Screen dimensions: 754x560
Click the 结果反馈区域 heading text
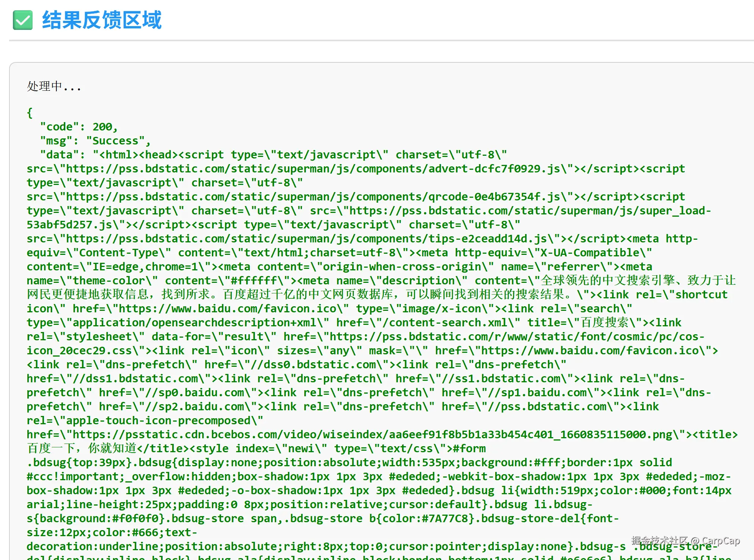coord(102,20)
